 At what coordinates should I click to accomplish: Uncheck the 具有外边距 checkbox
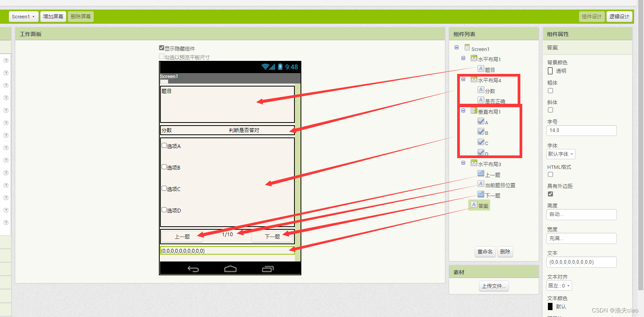[551, 194]
